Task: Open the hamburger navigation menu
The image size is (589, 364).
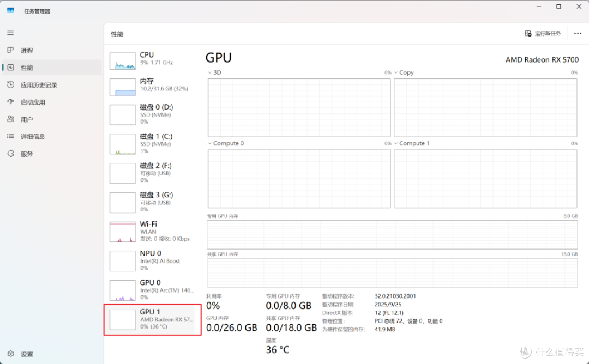Action: click(x=10, y=33)
